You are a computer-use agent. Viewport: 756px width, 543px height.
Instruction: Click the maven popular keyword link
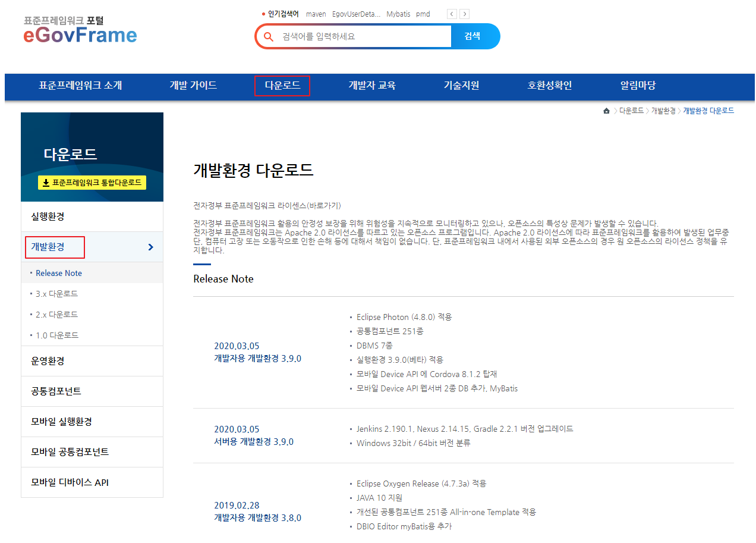316,14
